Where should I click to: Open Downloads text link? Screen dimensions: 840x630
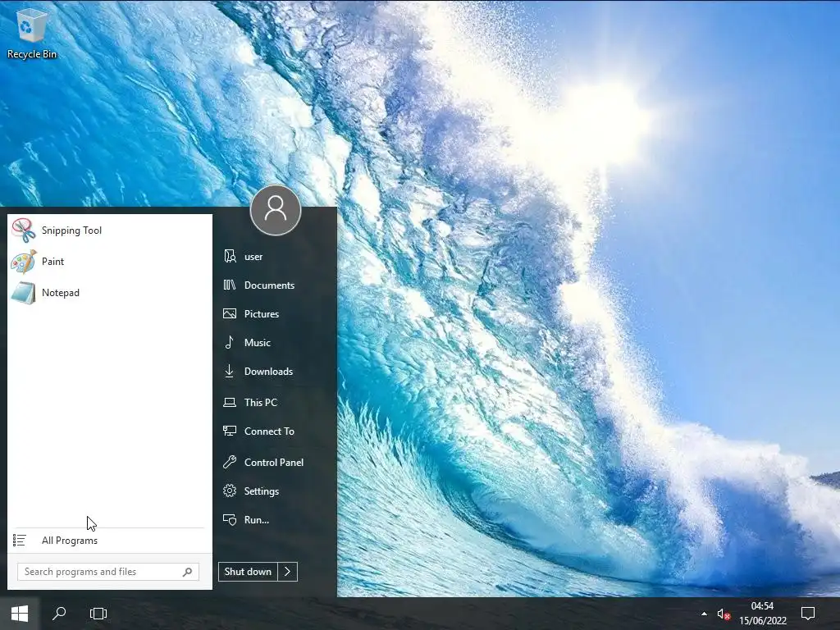click(268, 372)
